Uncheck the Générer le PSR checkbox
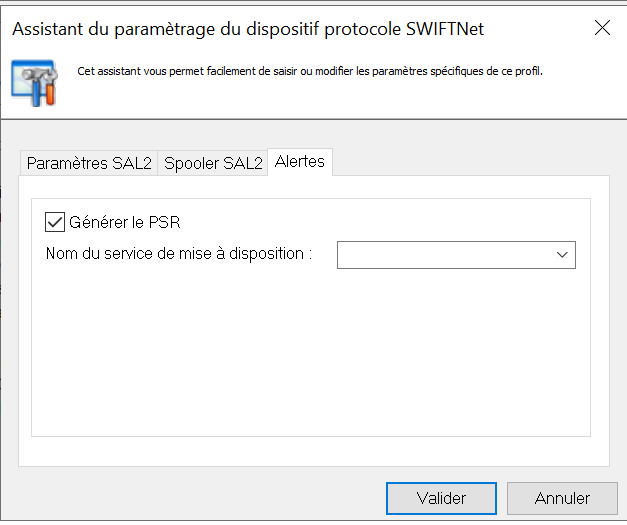This screenshot has width=627, height=525. tap(55, 222)
